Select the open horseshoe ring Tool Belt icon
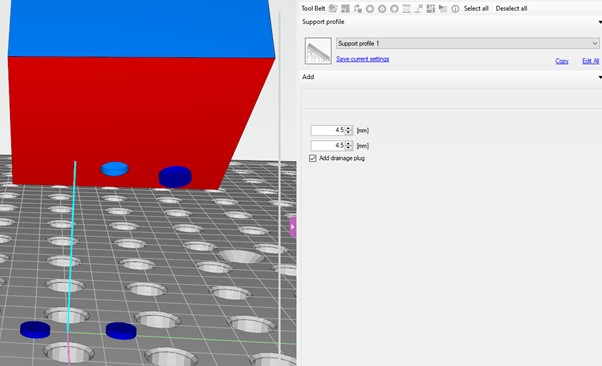The width and height of the screenshot is (602, 366). tap(394, 8)
